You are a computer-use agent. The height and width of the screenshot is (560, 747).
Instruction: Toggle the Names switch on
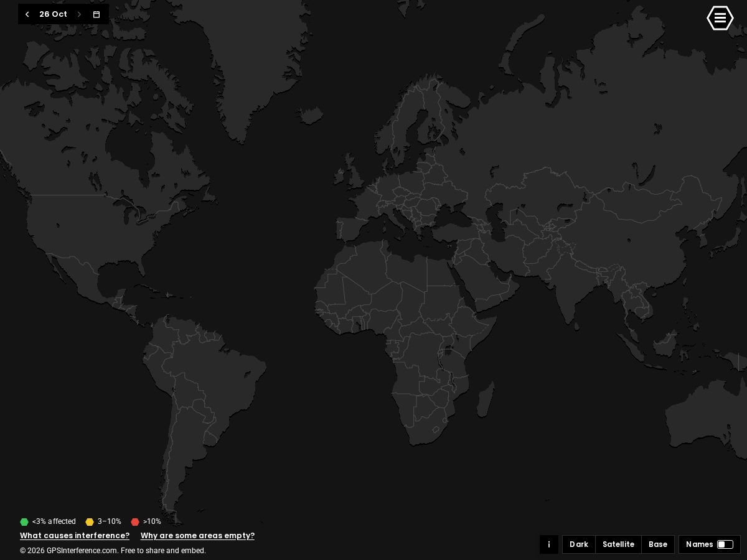725,544
